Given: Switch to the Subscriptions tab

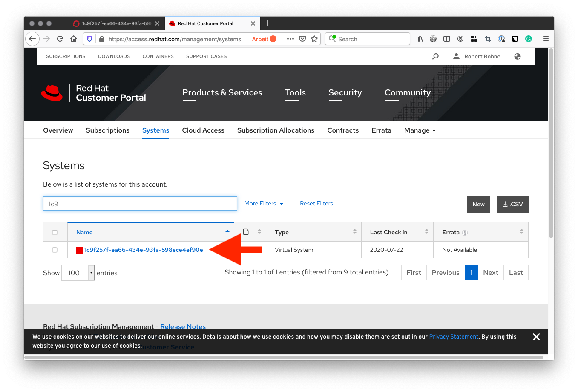Looking at the screenshot, I should [x=107, y=130].
